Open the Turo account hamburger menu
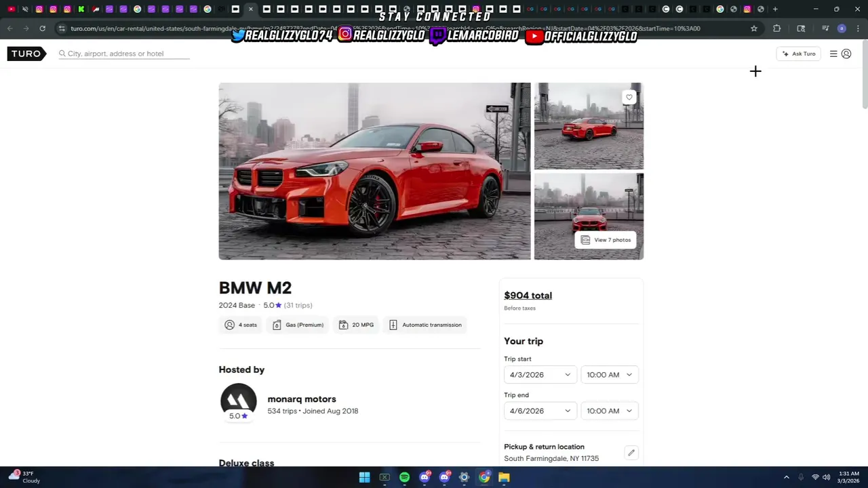Screen dimensions: 868x488 click(x=833, y=54)
